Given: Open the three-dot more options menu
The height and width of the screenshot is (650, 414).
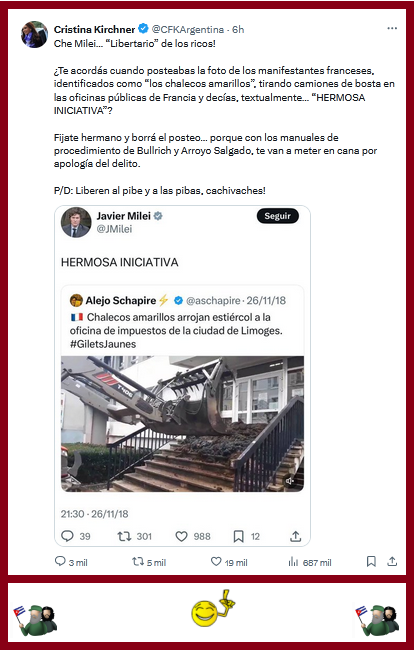Looking at the screenshot, I should pos(392,29).
